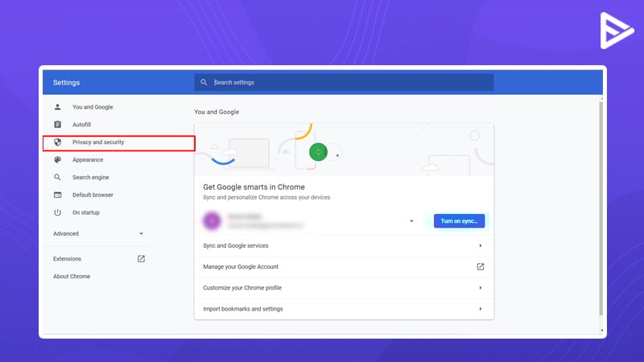The width and height of the screenshot is (644, 362).
Task: Click the Get Google smarts in Chrome heading
Action: tap(254, 187)
